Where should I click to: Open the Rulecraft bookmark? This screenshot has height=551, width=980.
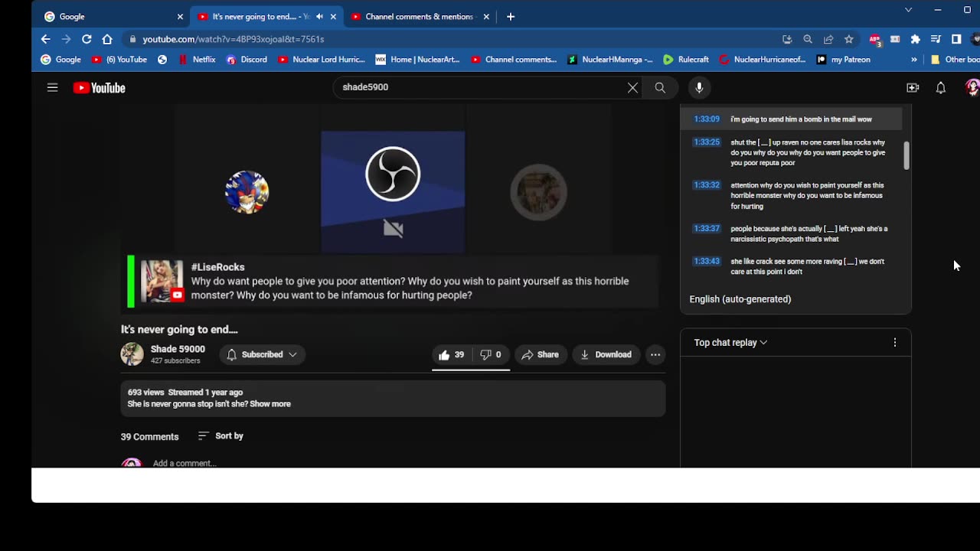pos(686,60)
